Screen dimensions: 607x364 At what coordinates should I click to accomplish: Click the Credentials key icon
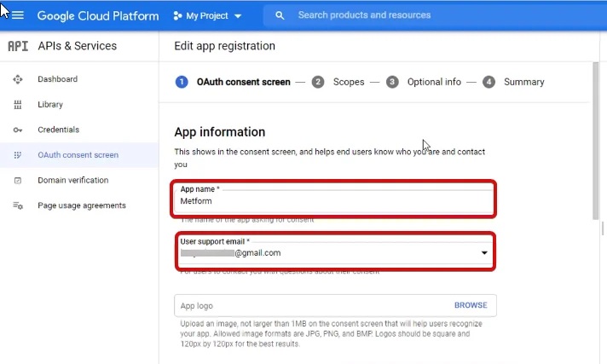tap(18, 130)
